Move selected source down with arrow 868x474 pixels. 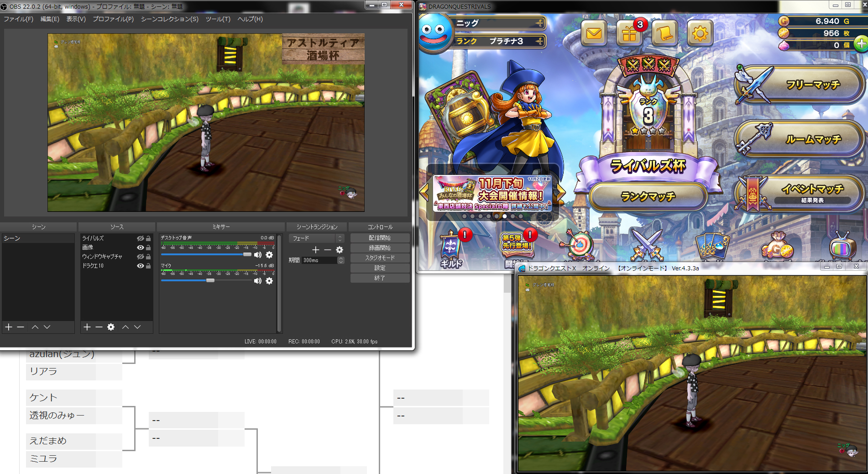point(137,327)
